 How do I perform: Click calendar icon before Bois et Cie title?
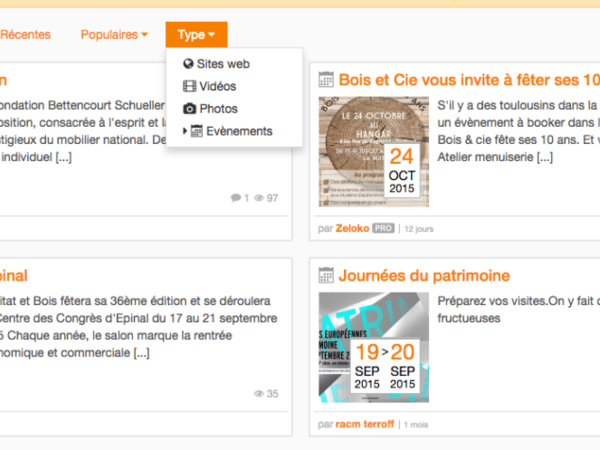326,79
